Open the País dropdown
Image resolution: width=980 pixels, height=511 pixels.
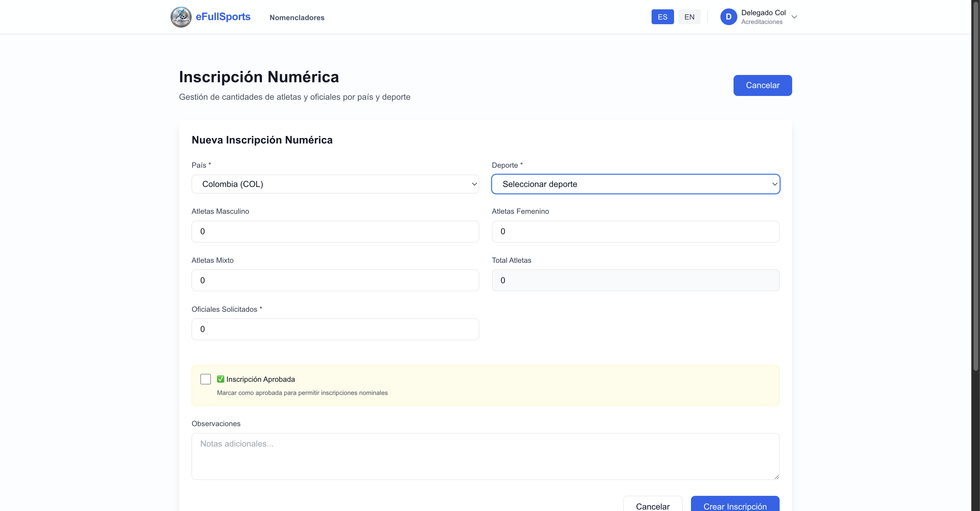335,184
